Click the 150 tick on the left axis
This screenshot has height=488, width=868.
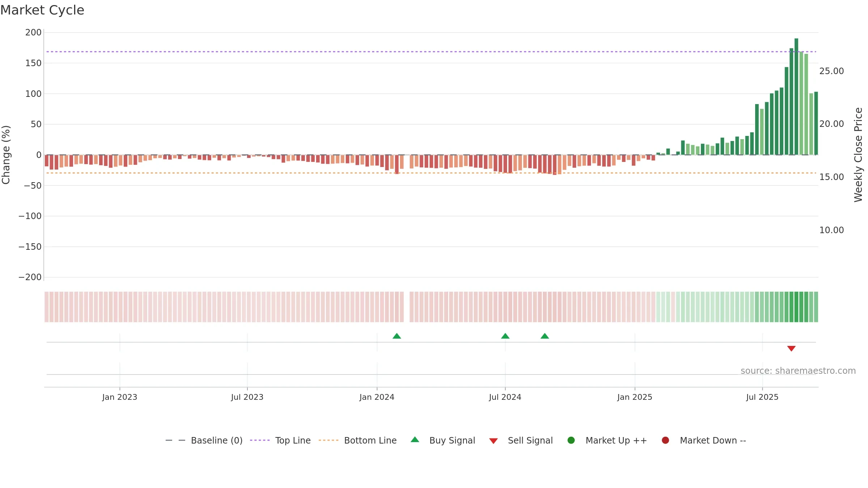tap(33, 63)
